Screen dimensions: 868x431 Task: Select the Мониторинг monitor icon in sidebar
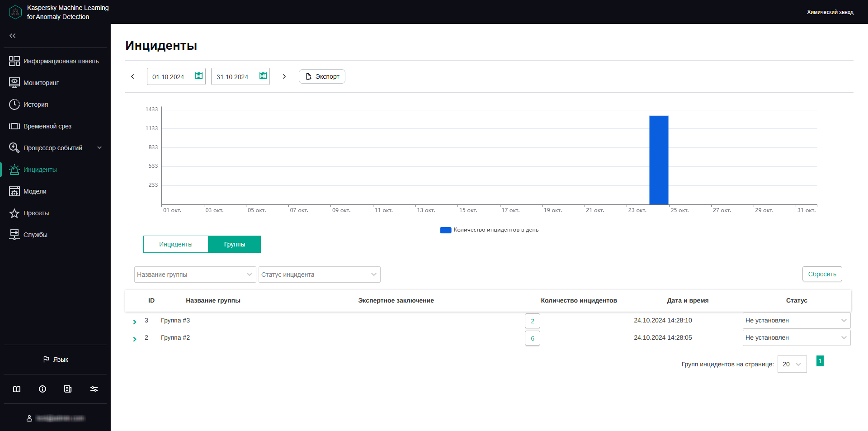point(14,82)
